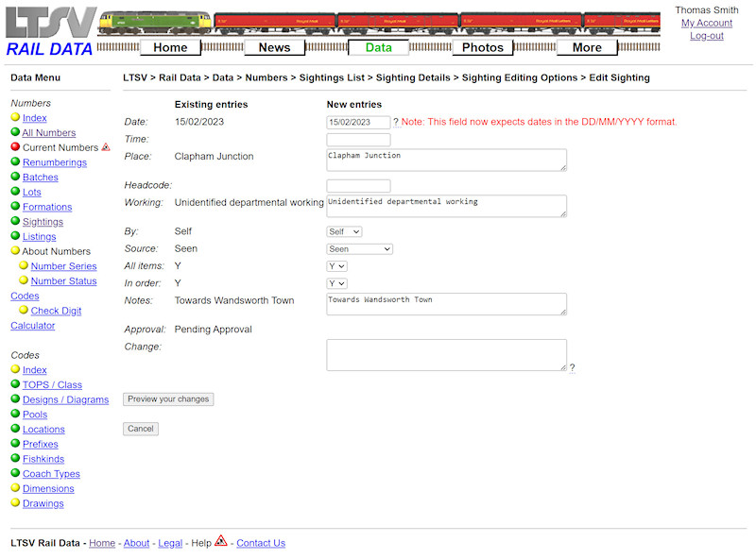Click the green icon beside Locations
This screenshot has height=559, width=756.
point(16,429)
